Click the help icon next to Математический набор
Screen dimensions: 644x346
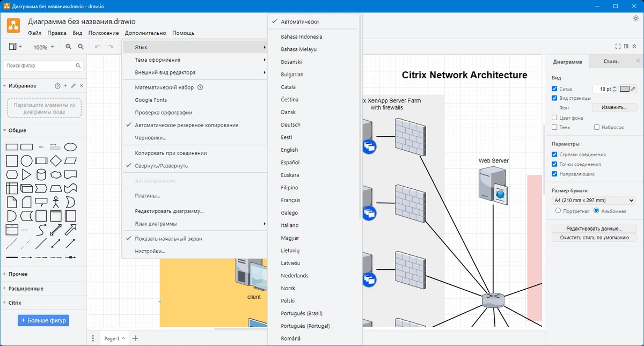[200, 87]
